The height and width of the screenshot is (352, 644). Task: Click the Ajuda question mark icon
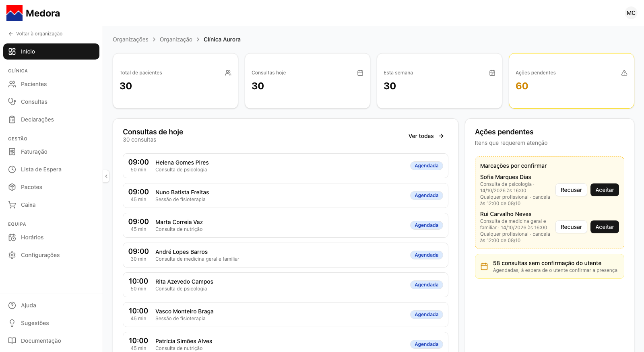(12, 305)
